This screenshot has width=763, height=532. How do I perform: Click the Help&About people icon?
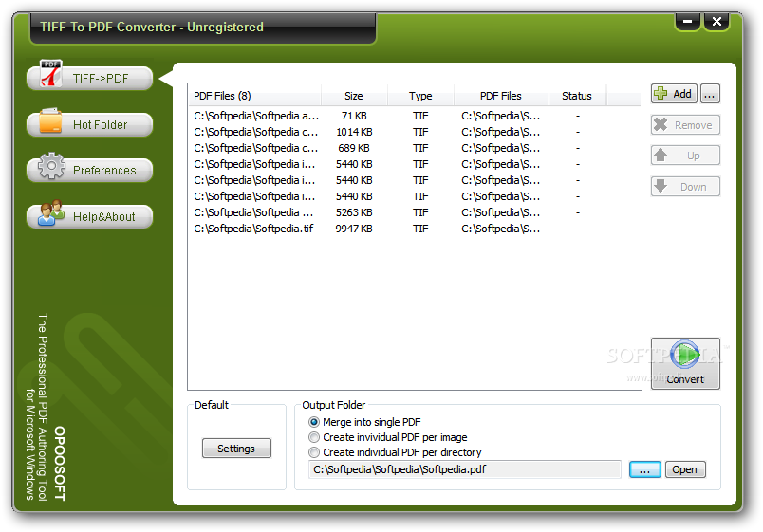51,213
